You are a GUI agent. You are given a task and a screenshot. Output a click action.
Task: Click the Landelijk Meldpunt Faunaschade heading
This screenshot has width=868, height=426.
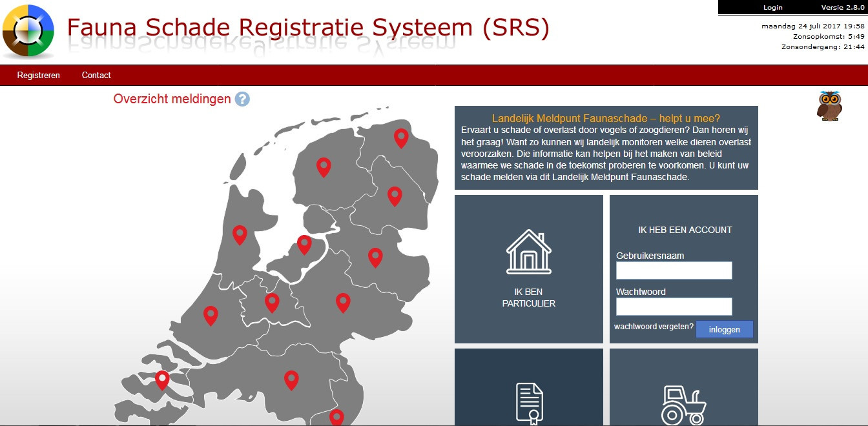pos(606,118)
